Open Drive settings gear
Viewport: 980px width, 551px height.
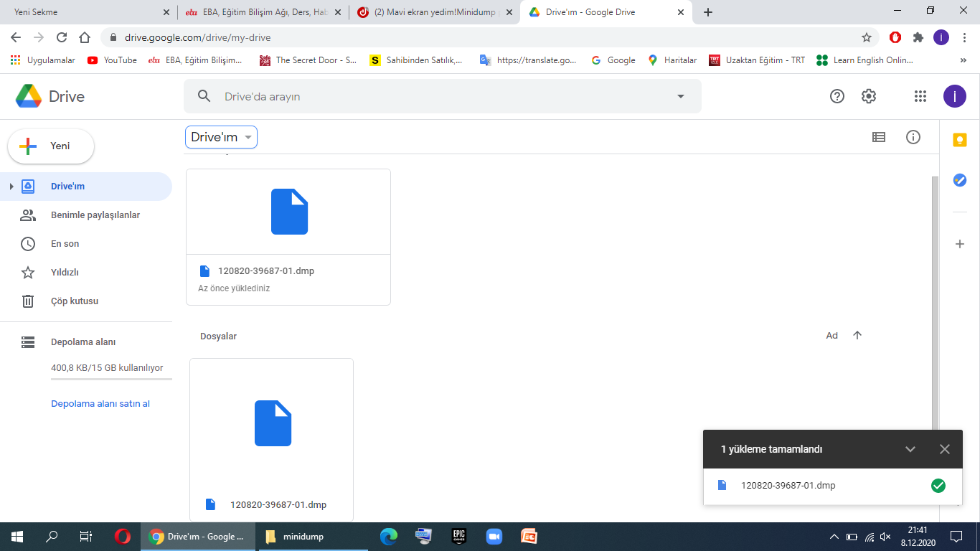[x=869, y=96]
